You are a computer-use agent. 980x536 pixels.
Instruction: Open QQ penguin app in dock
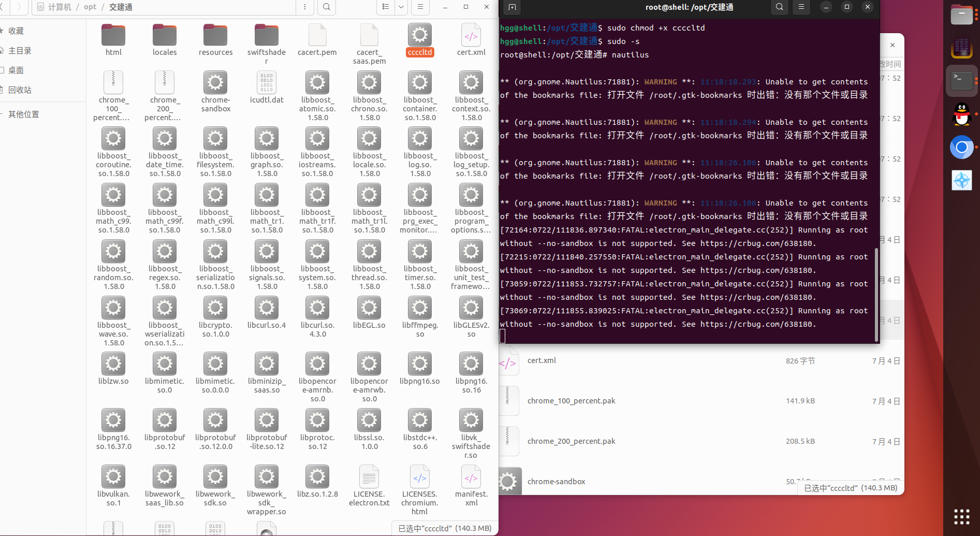click(x=962, y=114)
